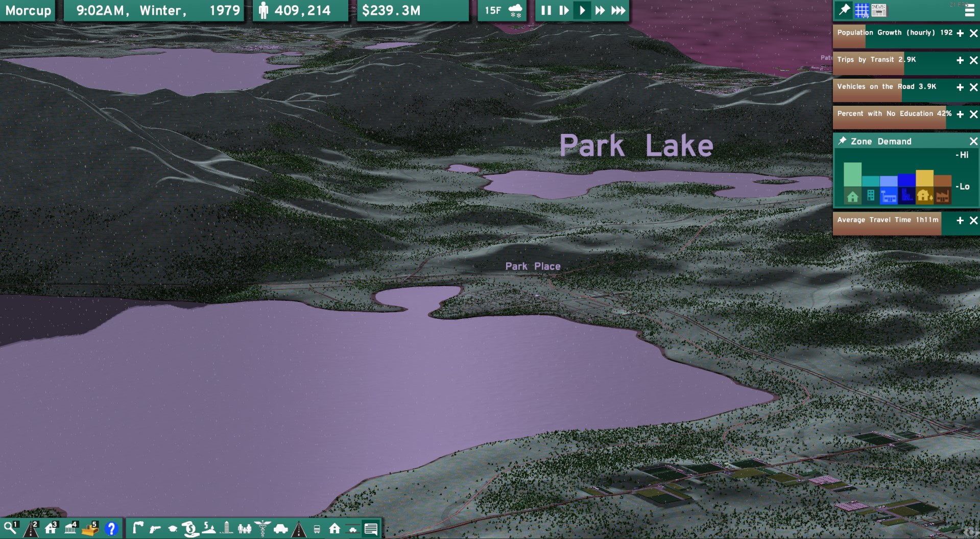Expand Average Travel Time chart with plus
980x539 pixels.
pyautogui.click(x=960, y=221)
